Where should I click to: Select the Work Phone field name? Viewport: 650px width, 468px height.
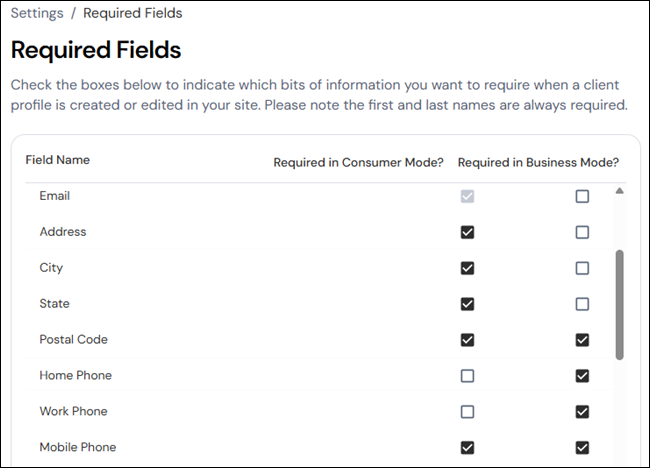(73, 411)
